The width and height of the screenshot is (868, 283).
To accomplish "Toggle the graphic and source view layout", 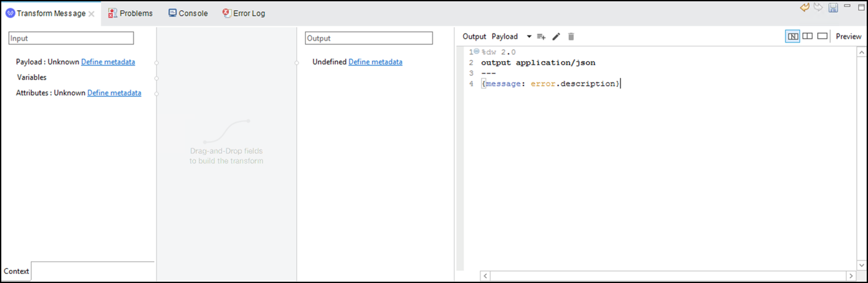I will coord(793,36).
